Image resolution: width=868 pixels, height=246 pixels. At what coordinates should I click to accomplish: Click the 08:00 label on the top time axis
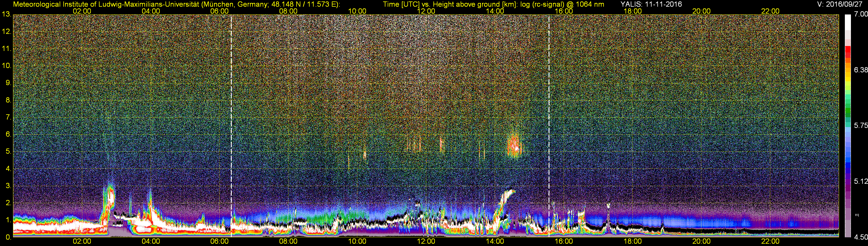click(288, 11)
